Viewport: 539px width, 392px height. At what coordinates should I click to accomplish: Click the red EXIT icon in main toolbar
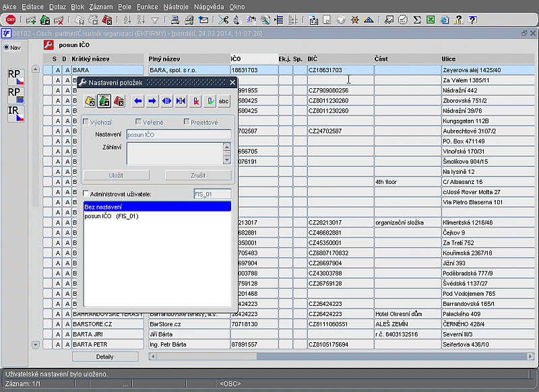[x=11, y=20]
